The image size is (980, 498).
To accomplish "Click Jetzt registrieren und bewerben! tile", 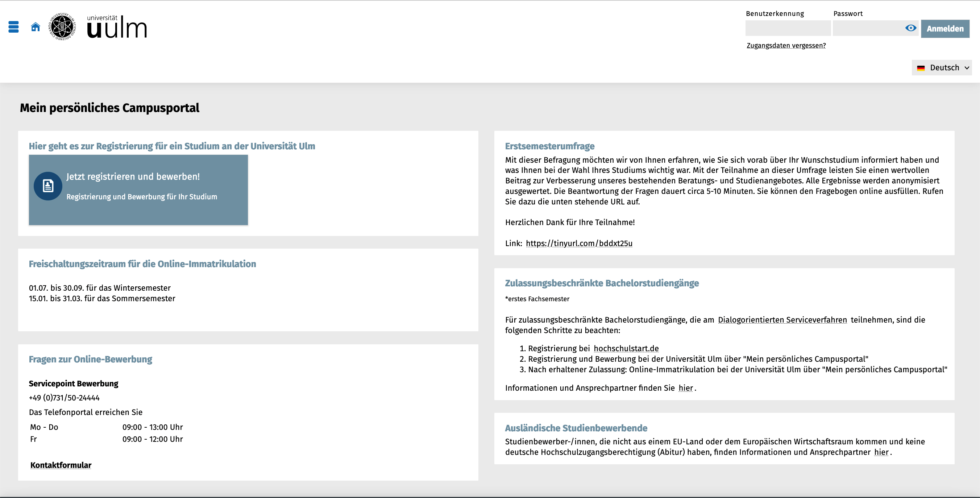I will (138, 190).
